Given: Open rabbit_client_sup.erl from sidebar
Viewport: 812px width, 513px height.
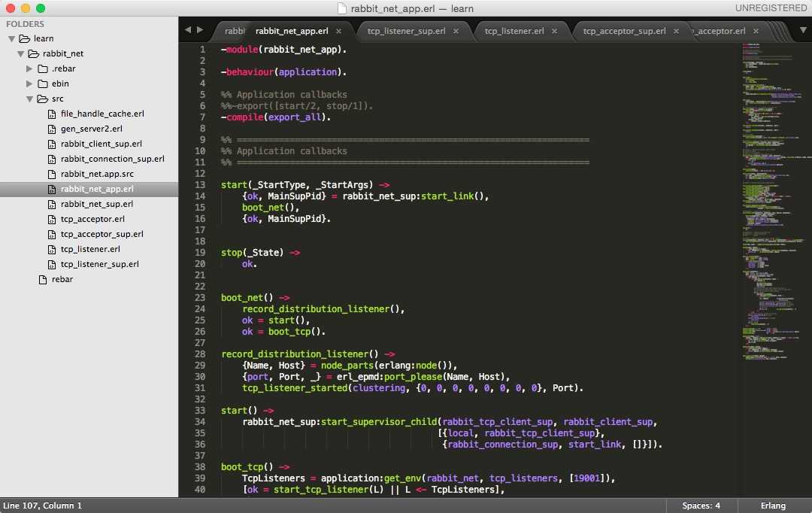Looking at the screenshot, I should [101, 144].
